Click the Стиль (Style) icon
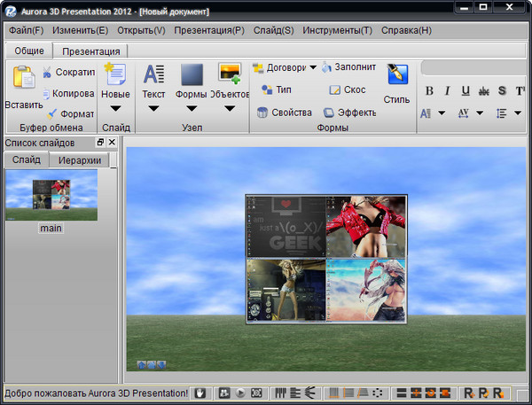Image resolution: width=532 pixels, height=405 pixels. point(396,74)
